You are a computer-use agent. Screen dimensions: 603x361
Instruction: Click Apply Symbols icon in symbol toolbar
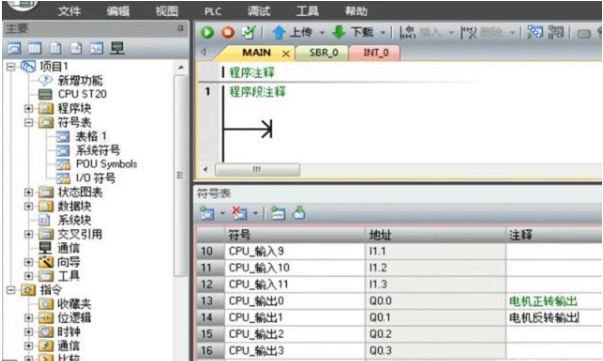[299, 213]
